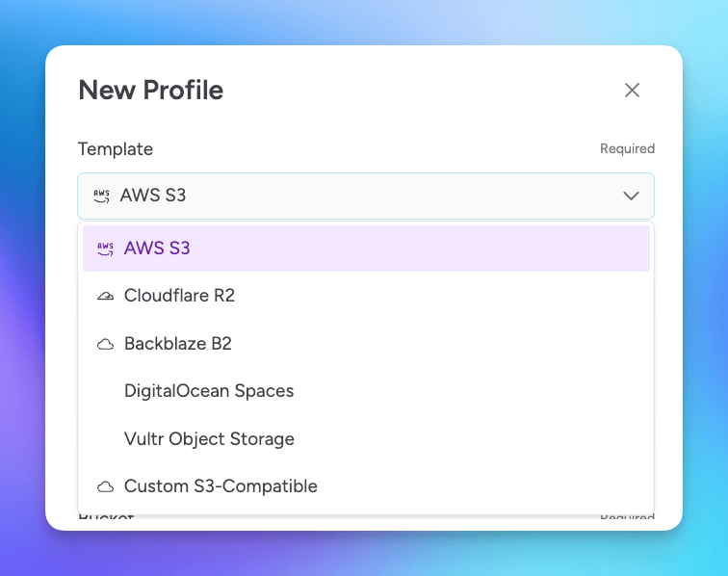Choose Cloudflare R2 template
The width and height of the screenshot is (728, 576).
point(366,296)
